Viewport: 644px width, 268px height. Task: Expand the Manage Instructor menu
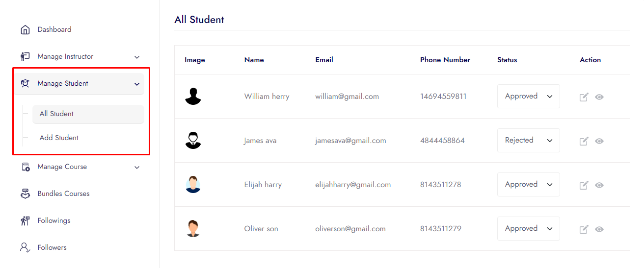(x=137, y=57)
